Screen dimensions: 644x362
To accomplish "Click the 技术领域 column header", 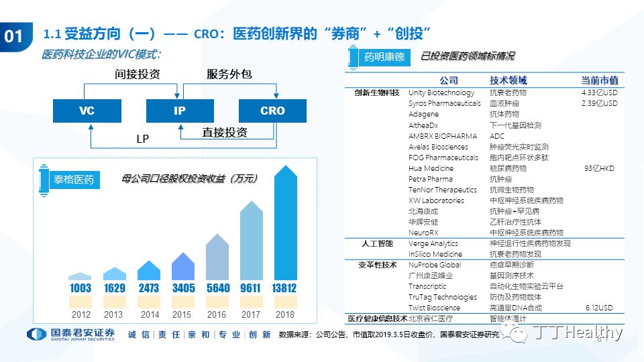I will click(x=508, y=80).
